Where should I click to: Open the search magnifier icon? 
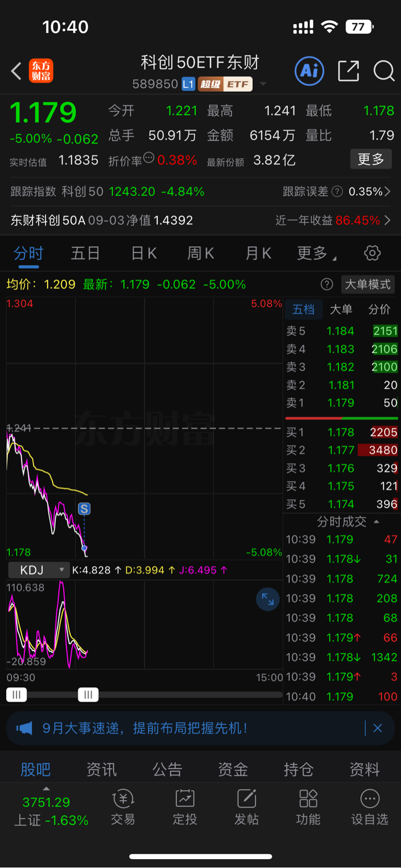pyautogui.click(x=384, y=70)
